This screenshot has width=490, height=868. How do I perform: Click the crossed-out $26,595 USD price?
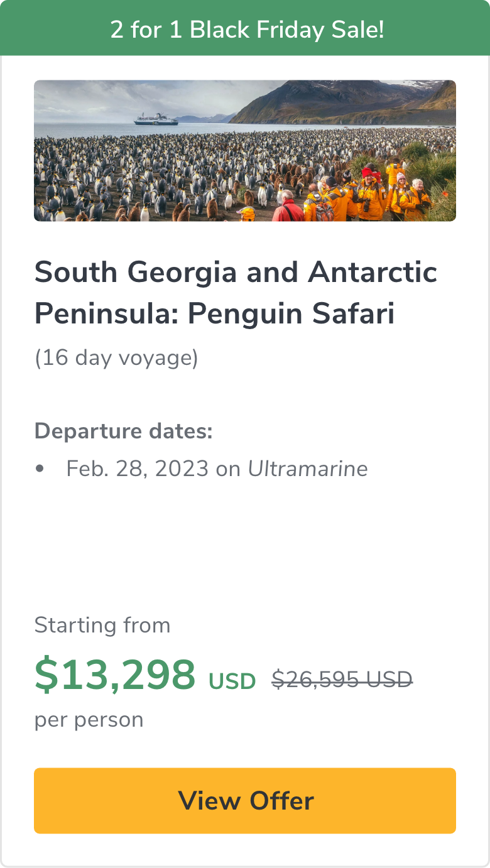click(x=342, y=679)
